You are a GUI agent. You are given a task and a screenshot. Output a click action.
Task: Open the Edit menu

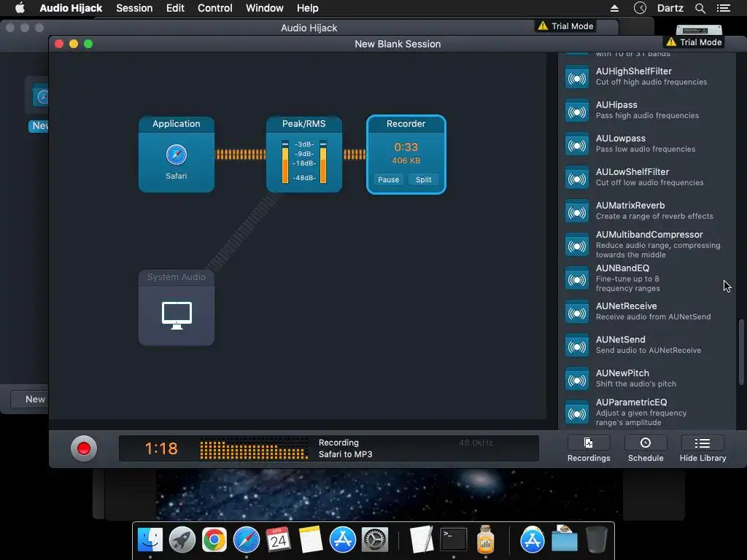coord(175,8)
